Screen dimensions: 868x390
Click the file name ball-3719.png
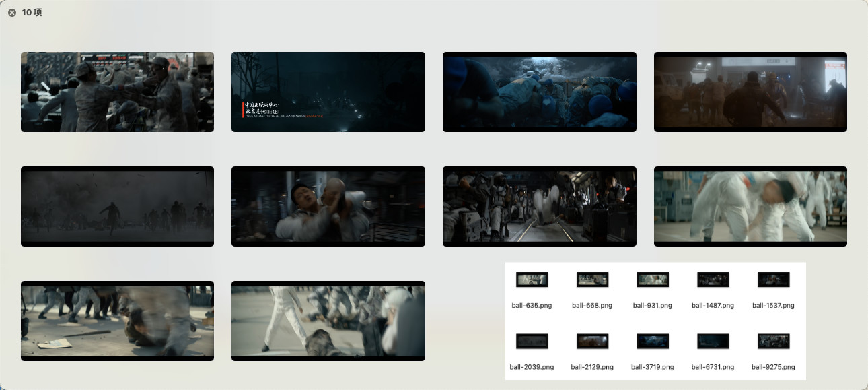(x=653, y=367)
